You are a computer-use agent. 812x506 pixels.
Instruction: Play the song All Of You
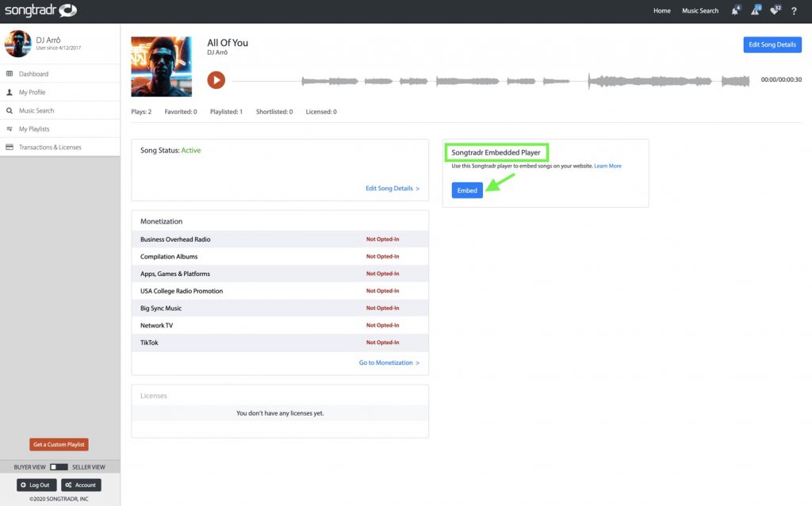[216, 80]
